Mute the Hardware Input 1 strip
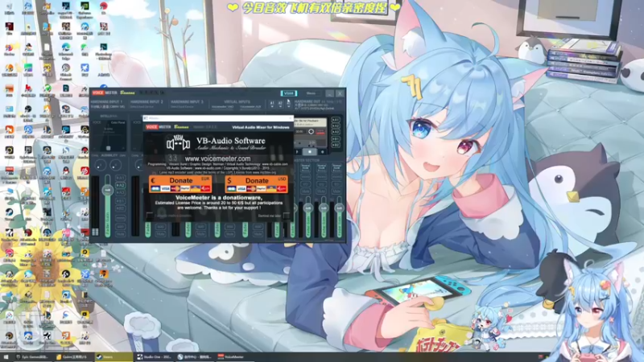The height and width of the screenshot is (362, 644). 120,234
